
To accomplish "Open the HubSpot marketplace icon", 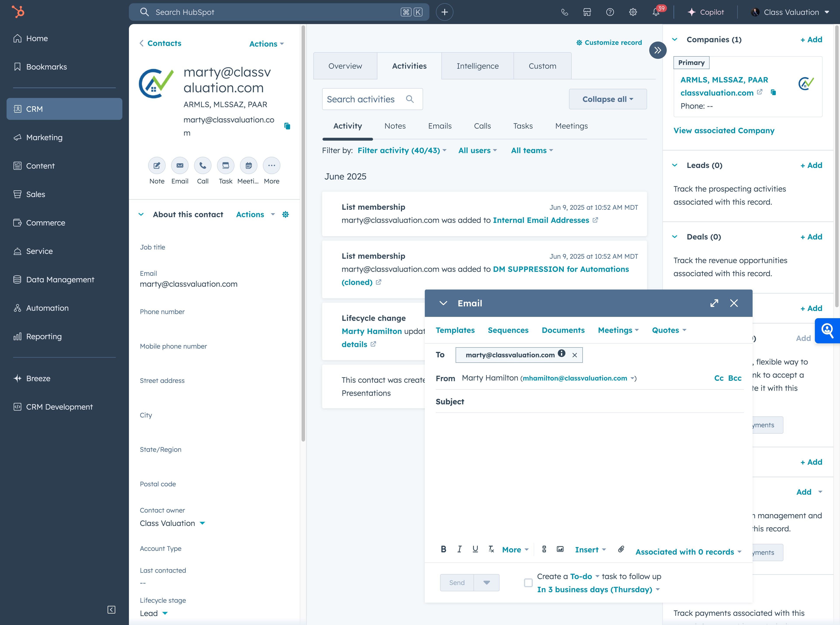I will click(587, 12).
